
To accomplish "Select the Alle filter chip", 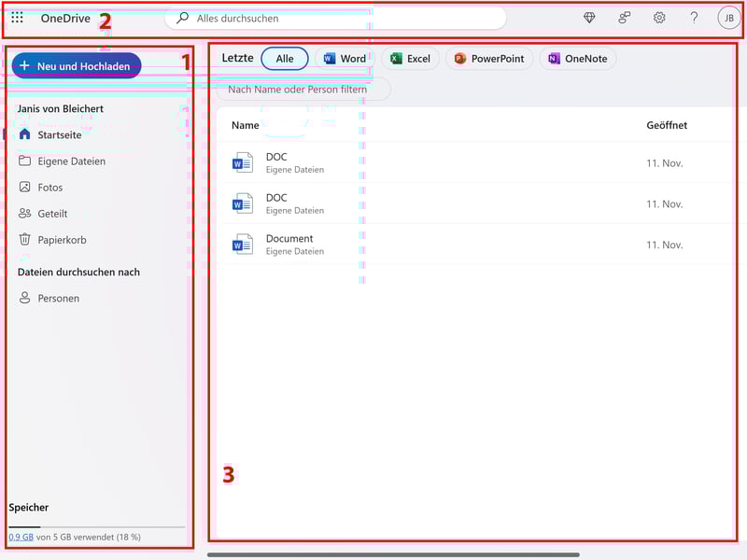I will (285, 59).
